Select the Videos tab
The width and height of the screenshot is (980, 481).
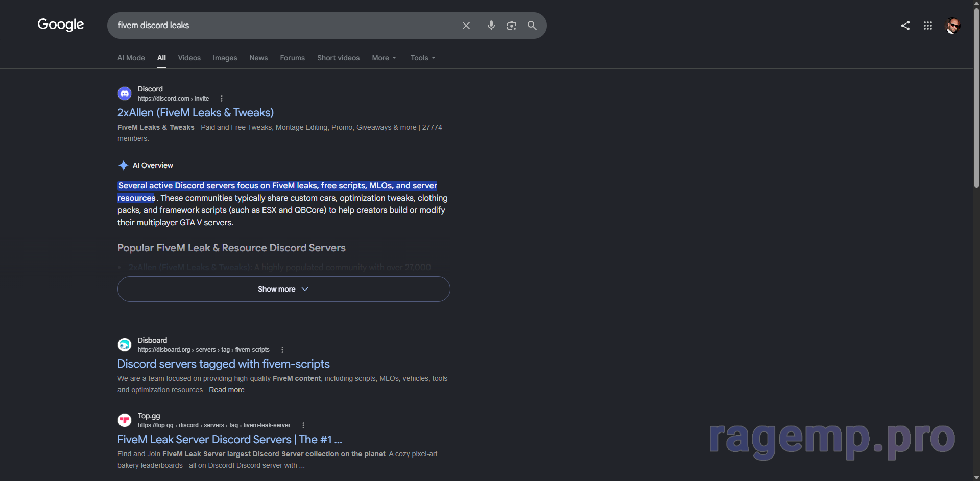coord(189,58)
